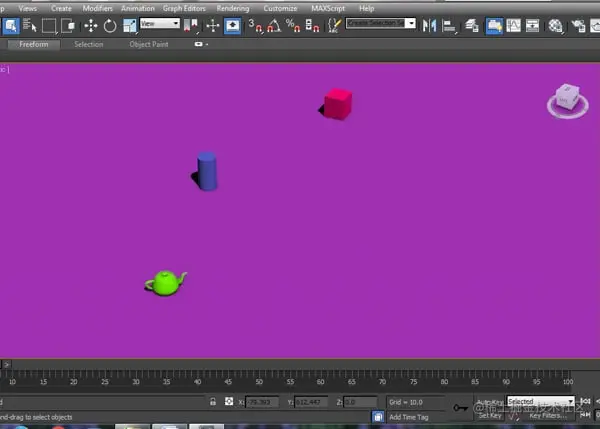Click the Grid = 10.0 status text
This screenshot has height=429, width=600.
406,402
